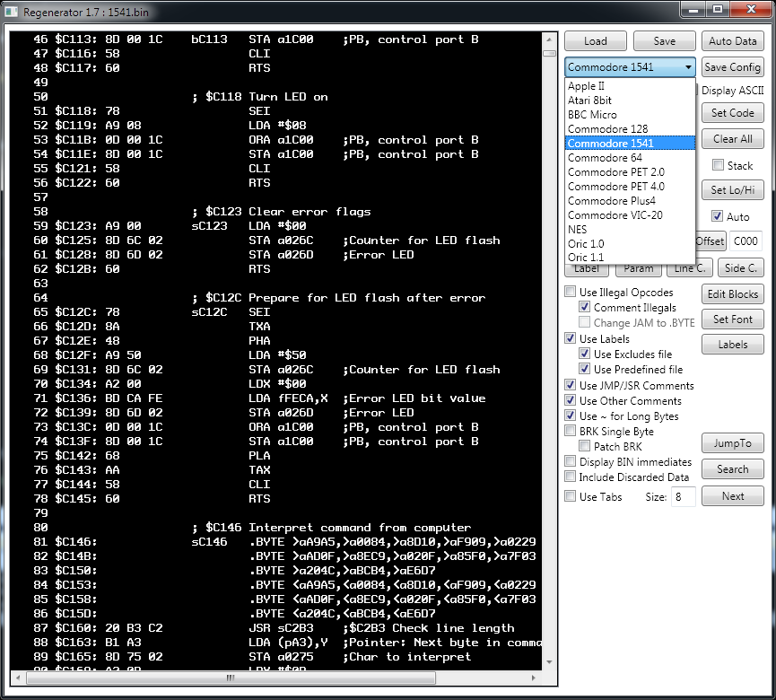Click Clear All button
Viewport: 776px width, 700px height.
coord(732,139)
